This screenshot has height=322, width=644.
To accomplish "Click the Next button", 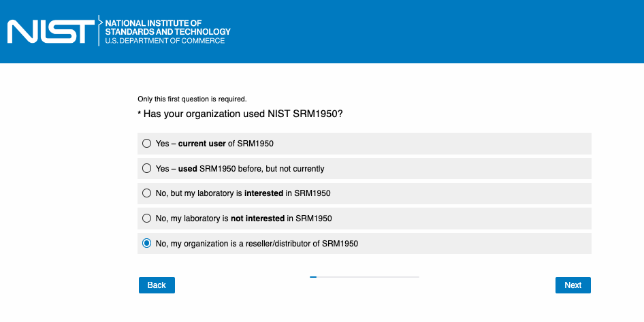I will 573,285.
